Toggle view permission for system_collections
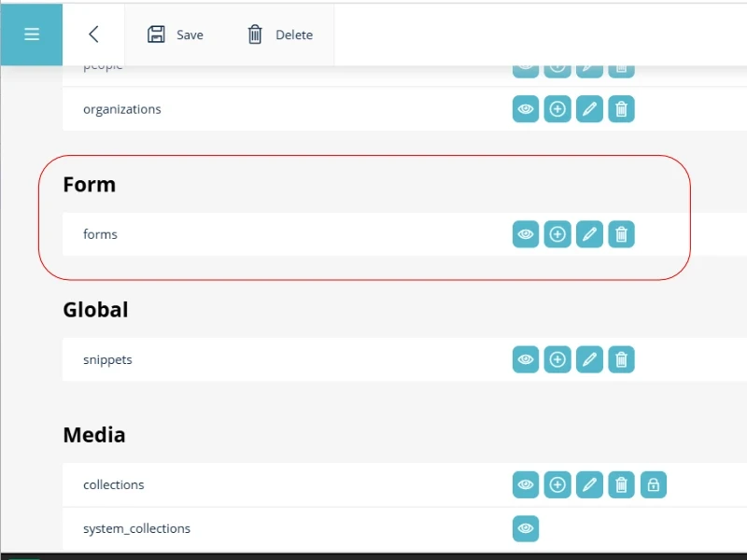Viewport: 747px width, 560px height. point(526,528)
